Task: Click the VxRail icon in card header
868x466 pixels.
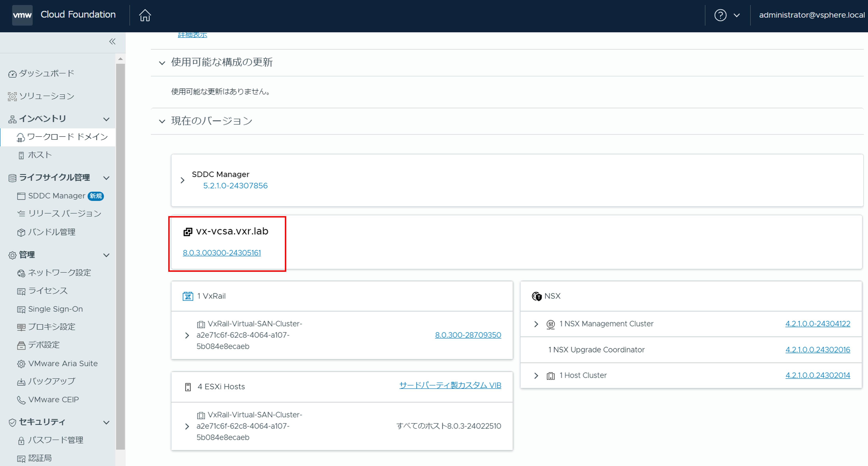Action: (188, 296)
